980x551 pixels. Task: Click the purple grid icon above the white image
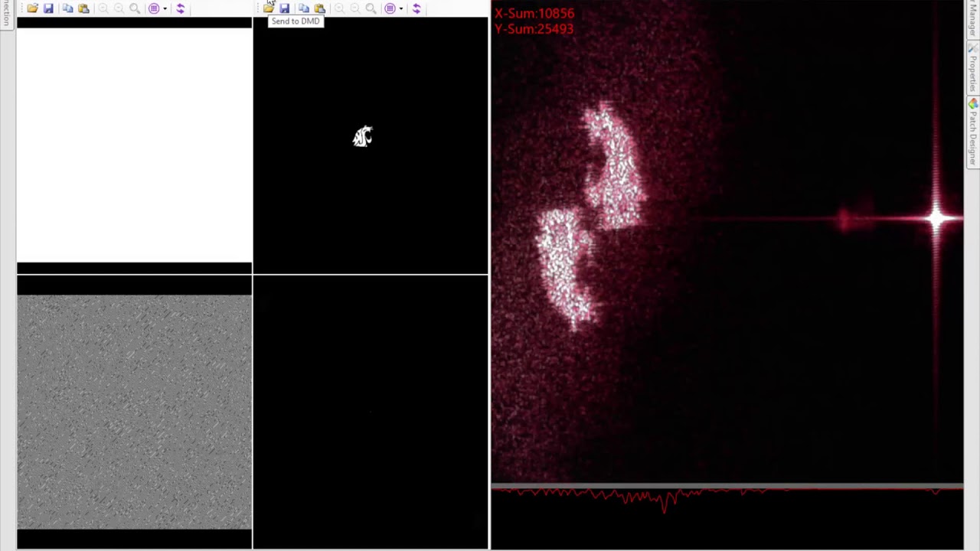coord(154,8)
